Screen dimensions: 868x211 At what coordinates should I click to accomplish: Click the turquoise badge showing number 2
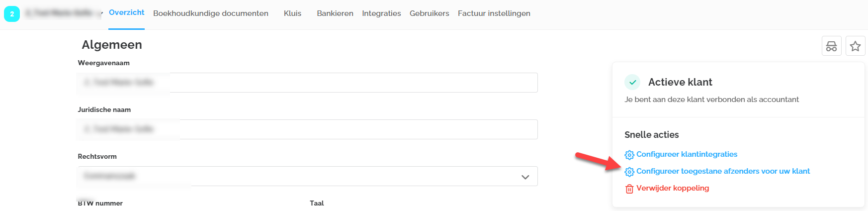point(12,14)
